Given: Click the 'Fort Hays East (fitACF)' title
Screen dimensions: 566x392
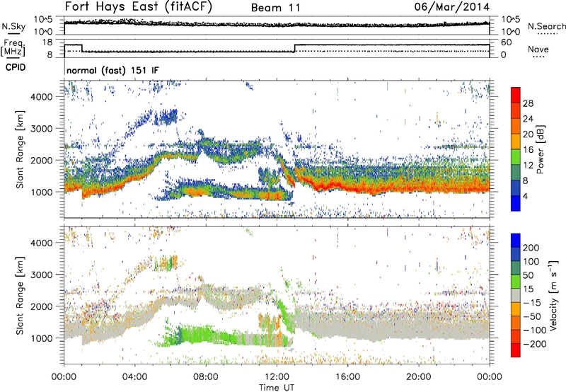Looking at the screenshot, I should point(138,7).
